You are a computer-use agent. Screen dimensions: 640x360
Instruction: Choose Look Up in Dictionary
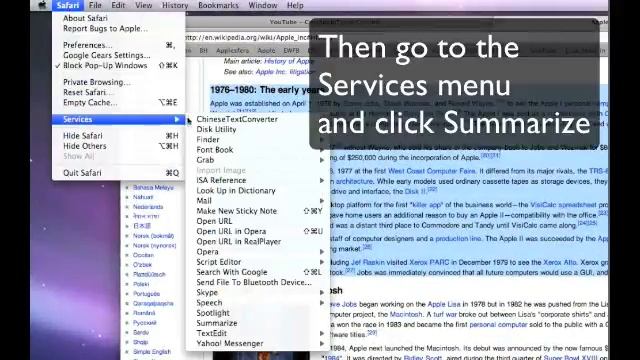(x=236, y=191)
